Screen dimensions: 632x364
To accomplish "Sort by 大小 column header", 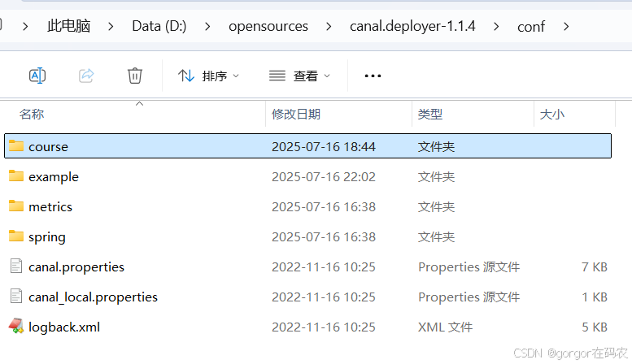I will 551,115.
